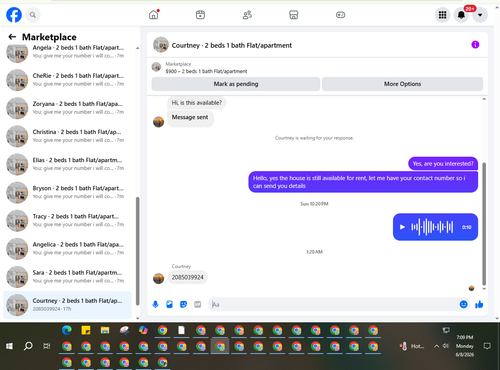Screen dimensions: 500x370
Task: Click the Windows Start button
Action: point(9,346)
